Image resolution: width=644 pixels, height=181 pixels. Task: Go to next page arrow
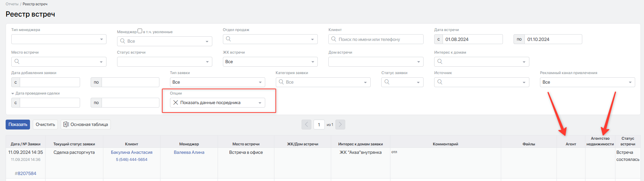point(340,125)
